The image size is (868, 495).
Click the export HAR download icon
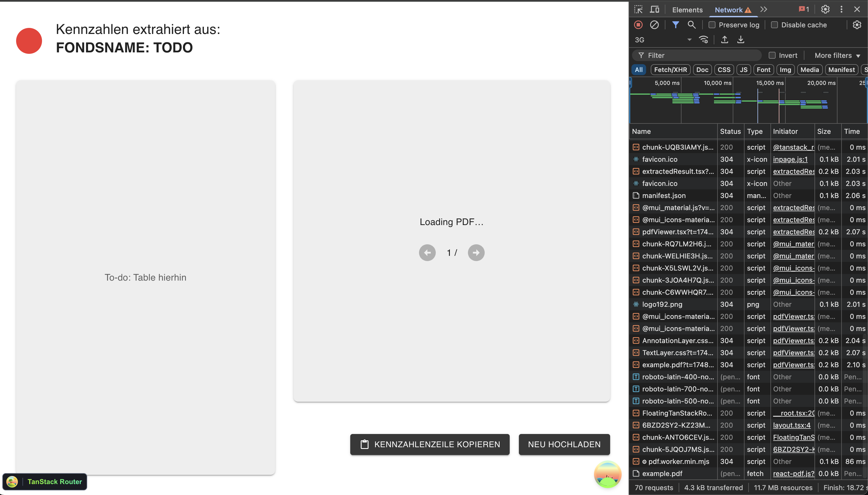coord(741,40)
